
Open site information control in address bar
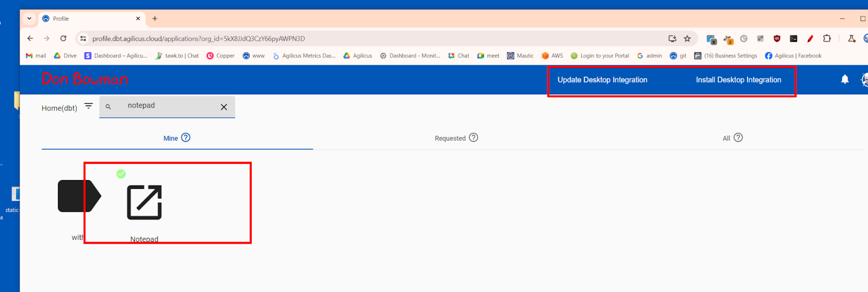point(83,39)
